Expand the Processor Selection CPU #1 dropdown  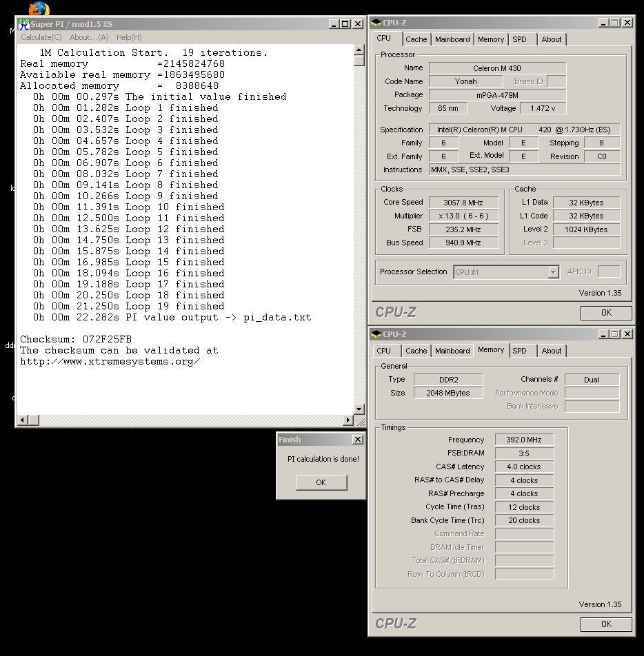coord(553,272)
